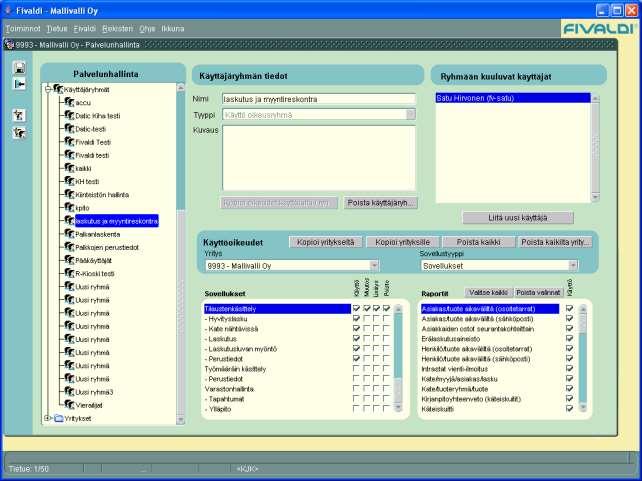Image resolution: width=642 pixels, height=481 pixels.
Task: Toggle the first checkbox for - Hyvityslasku
Action: point(356,318)
